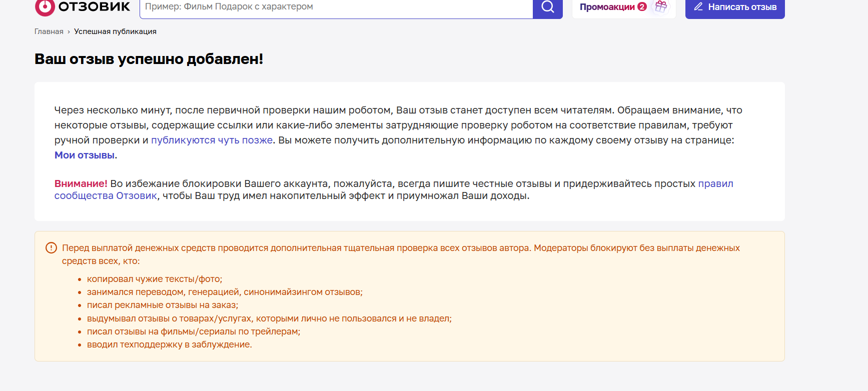This screenshot has width=868, height=391.
Task: Click bullet вводил техподдержку в заблуждение
Action: click(170, 344)
